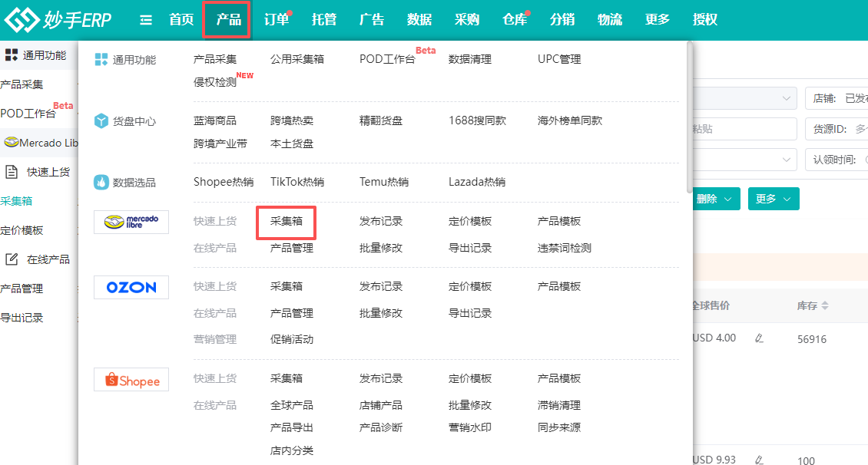Open Mercado Libre 采集箱 link
868x465 pixels.
pyautogui.click(x=287, y=221)
